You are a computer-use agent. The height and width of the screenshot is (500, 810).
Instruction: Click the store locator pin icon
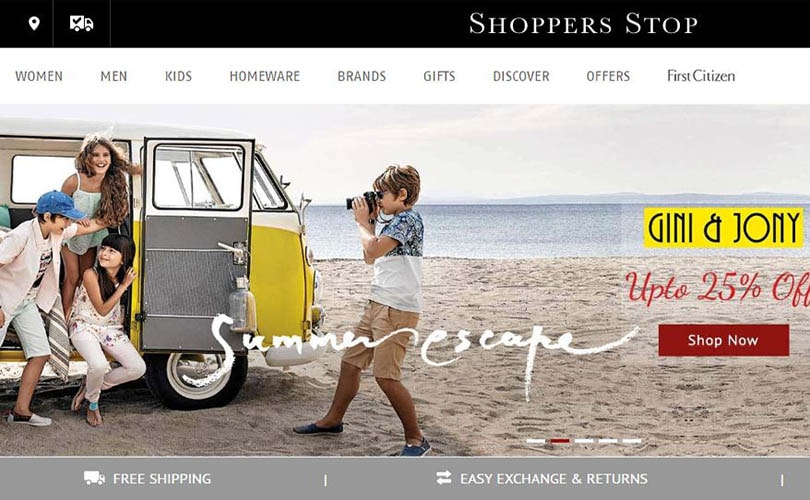(34, 24)
